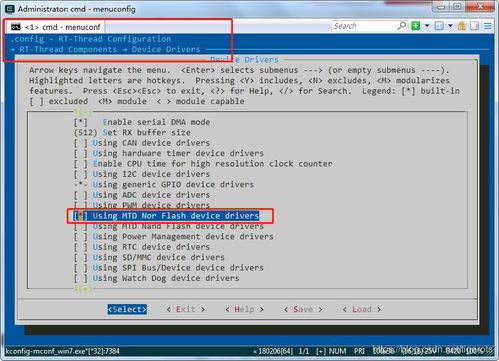The width and height of the screenshot is (499, 361).
Task: Select the cmd - menuconf tab
Action: click(56, 27)
